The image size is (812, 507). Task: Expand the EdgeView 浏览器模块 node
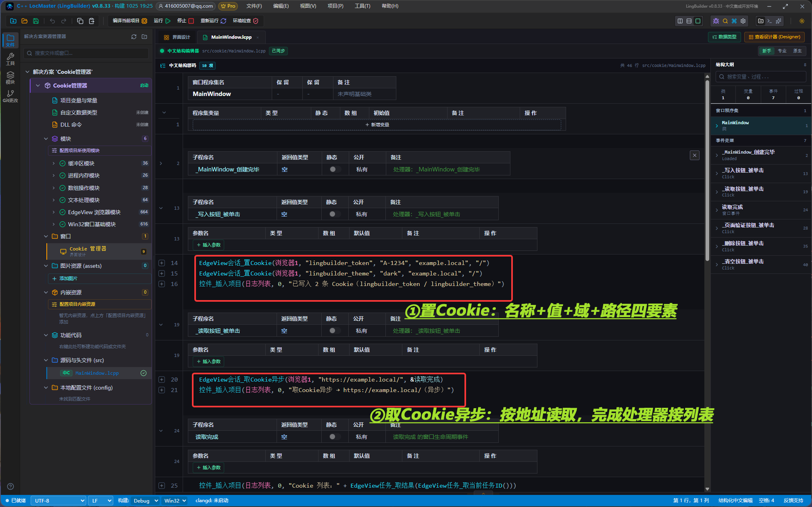(54, 212)
